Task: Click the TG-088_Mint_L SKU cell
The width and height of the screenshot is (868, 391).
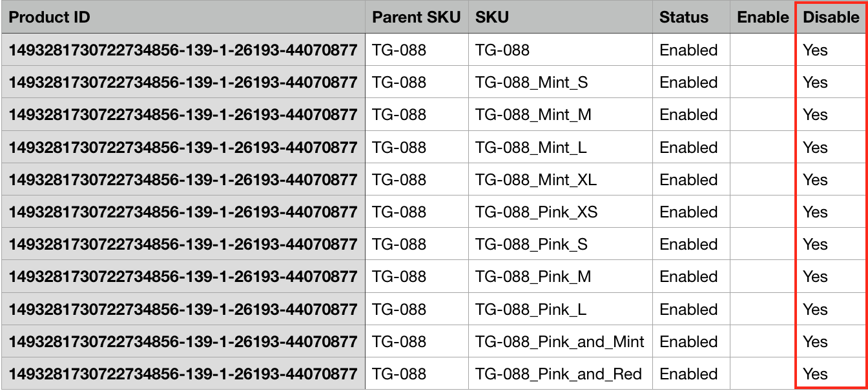Action: pos(531,148)
